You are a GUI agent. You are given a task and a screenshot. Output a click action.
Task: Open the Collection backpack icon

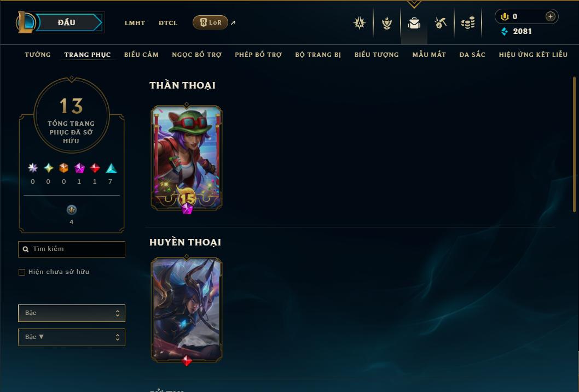point(414,23)
